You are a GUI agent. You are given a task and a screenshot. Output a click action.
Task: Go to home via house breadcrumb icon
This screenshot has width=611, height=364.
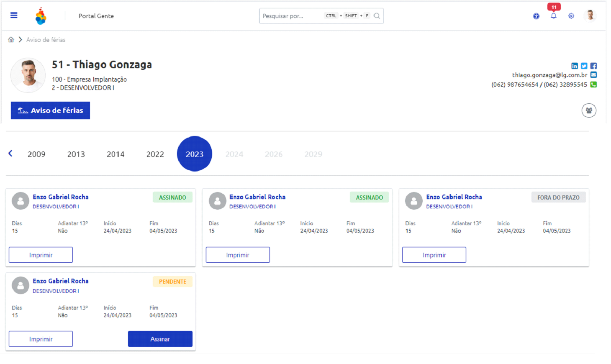(x=11, y=40)
